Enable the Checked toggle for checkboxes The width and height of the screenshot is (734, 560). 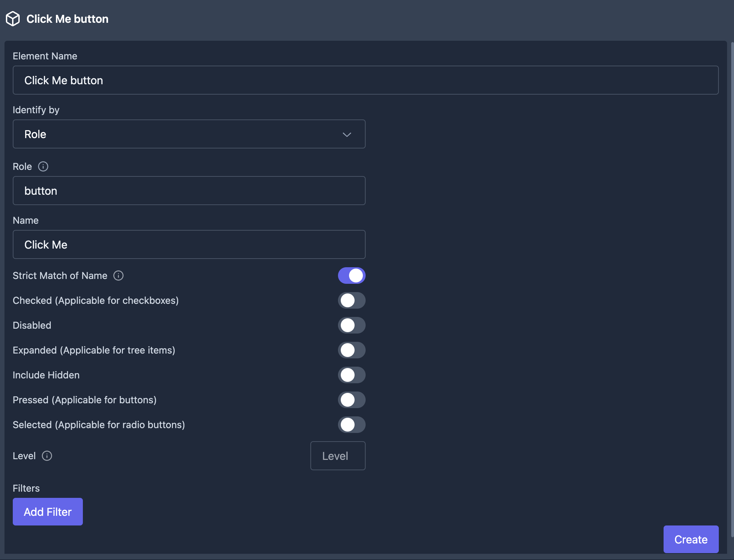click(351, 300)
